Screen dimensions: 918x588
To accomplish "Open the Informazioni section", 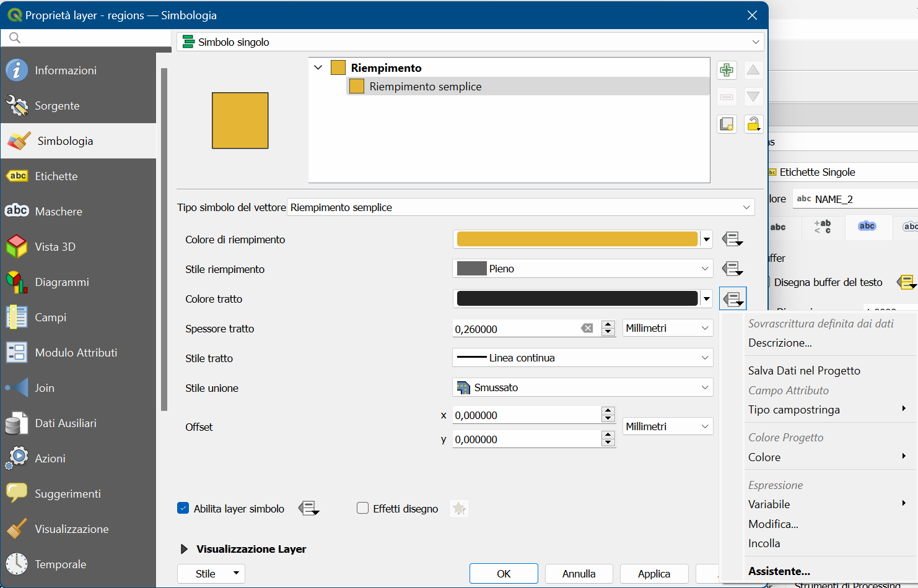I will 78,71.
